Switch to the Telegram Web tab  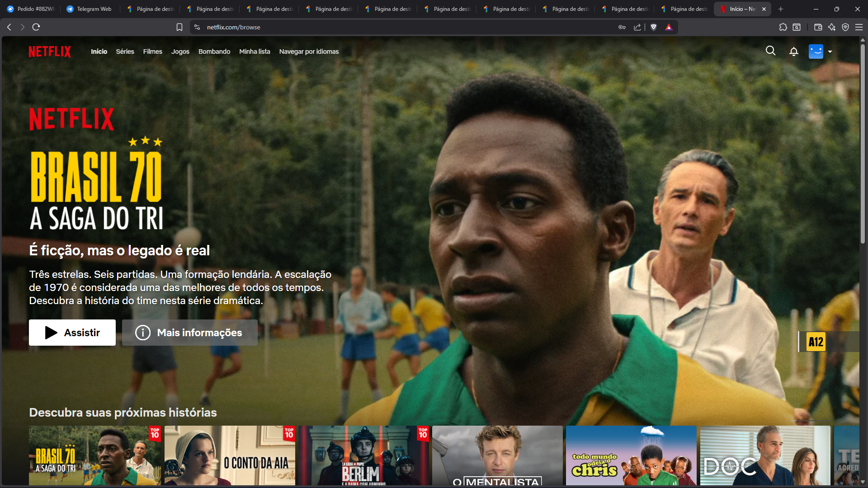click(90, 9)
